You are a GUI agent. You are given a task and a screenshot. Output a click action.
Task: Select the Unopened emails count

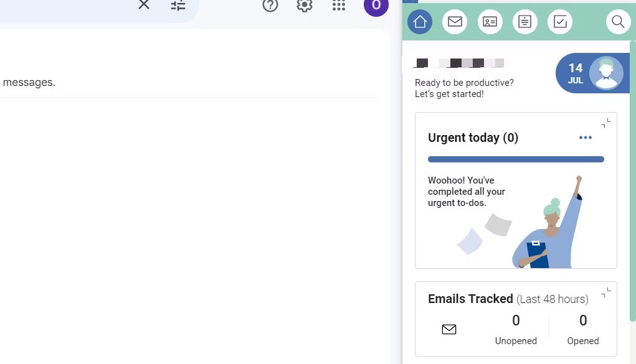pos(516,320)
